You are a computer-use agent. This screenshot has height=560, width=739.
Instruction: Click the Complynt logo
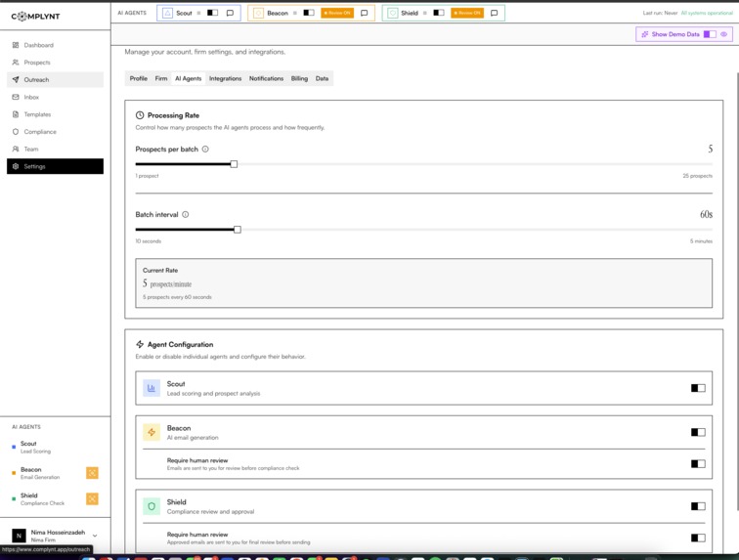(35, 17)
